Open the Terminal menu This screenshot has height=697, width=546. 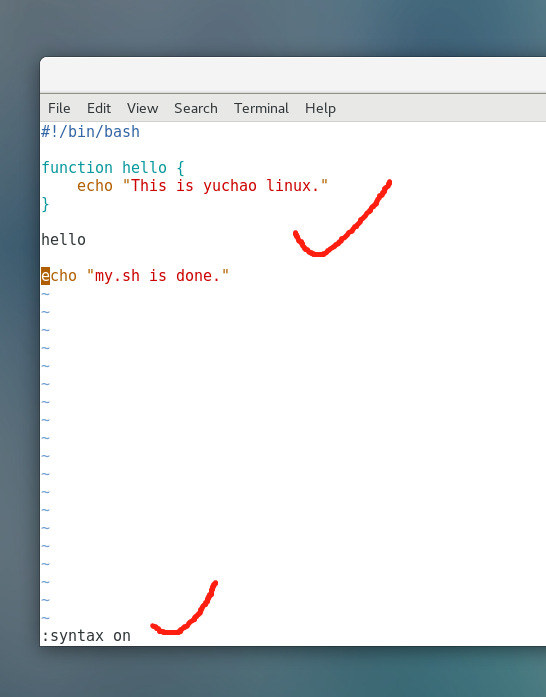(x=261, y=108)
